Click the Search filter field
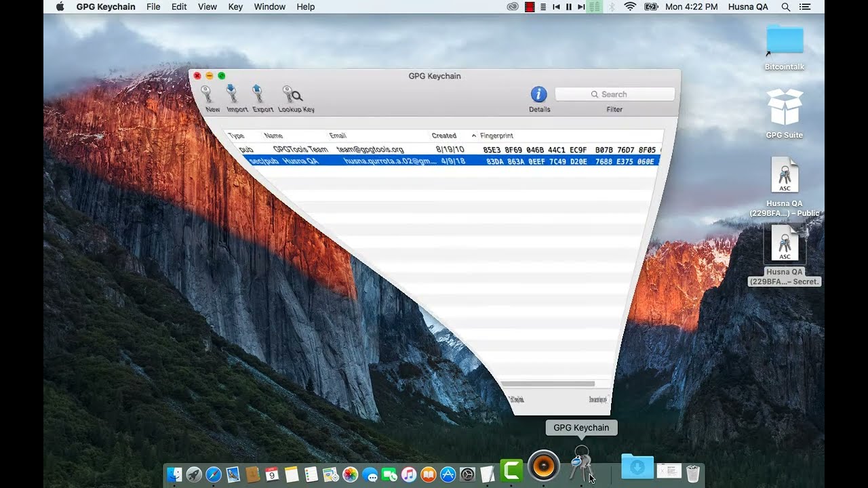The width and height of the screenshot is (868, 488). (x=614, y=94)
